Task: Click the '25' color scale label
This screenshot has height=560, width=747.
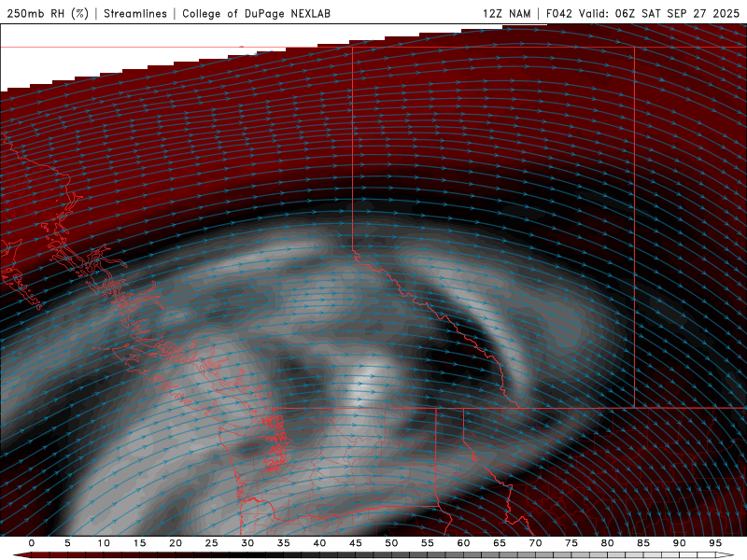Action: 212,543
